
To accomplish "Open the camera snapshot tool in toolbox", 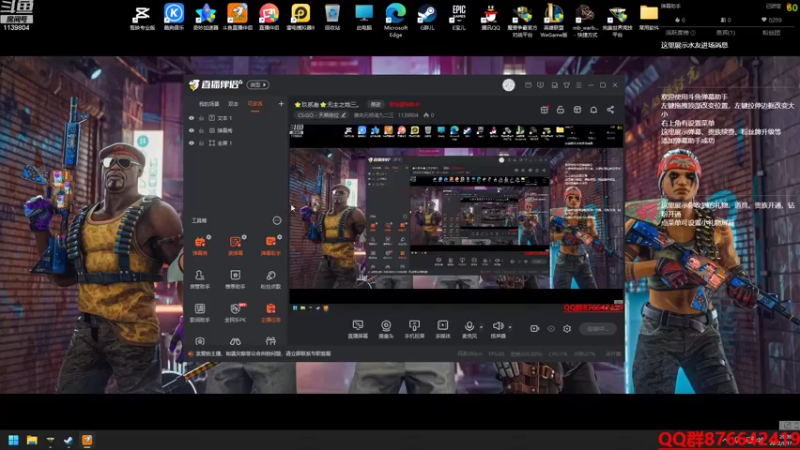I will [x=200, y=340].
